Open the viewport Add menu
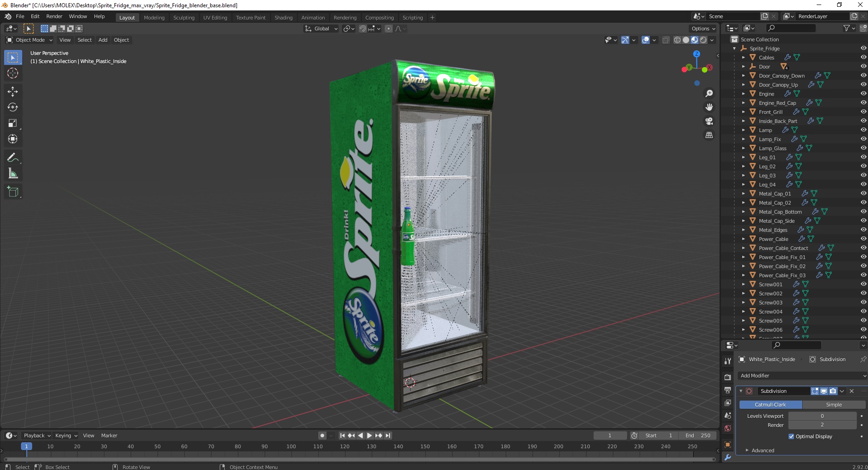 (x=103, y=40)
